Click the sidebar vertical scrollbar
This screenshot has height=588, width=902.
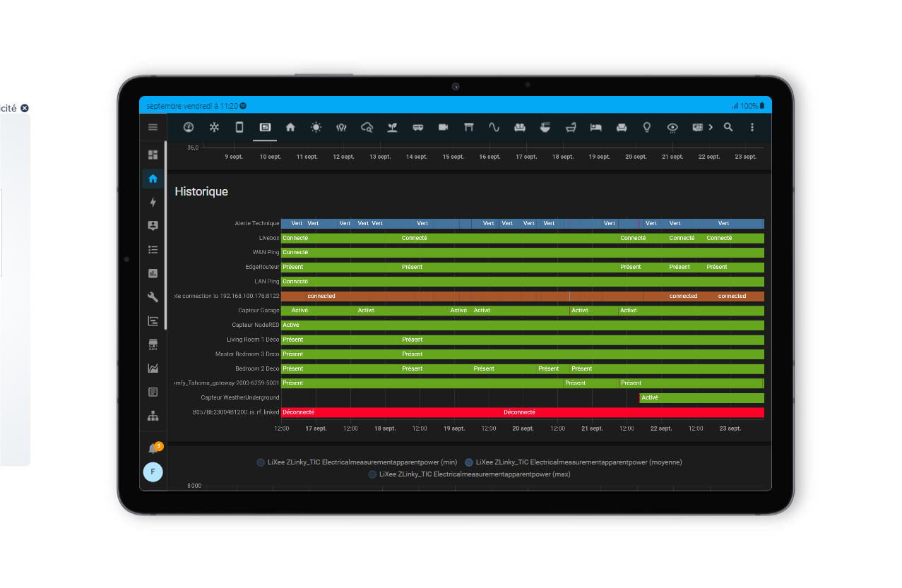pos(166,235)
